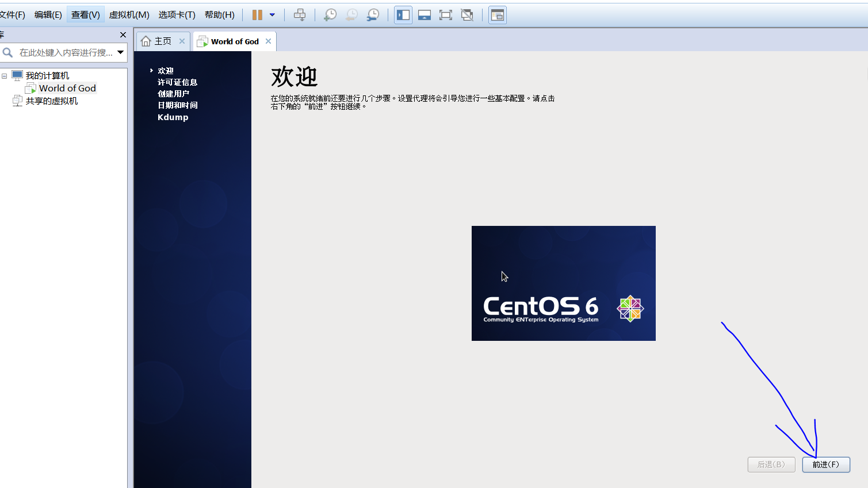Click the 前进(F) button
The height and width of the screenshot is (488, 868).
click(826, 464)
